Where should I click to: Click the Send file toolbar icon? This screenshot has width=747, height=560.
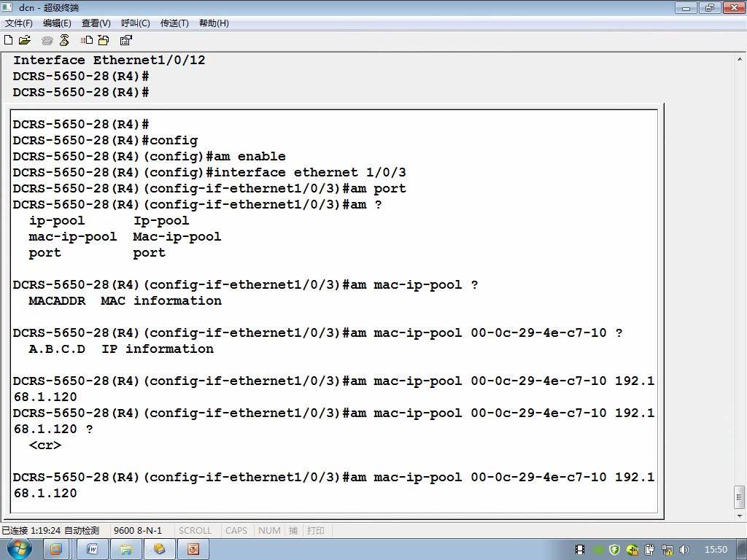point(86,40)
